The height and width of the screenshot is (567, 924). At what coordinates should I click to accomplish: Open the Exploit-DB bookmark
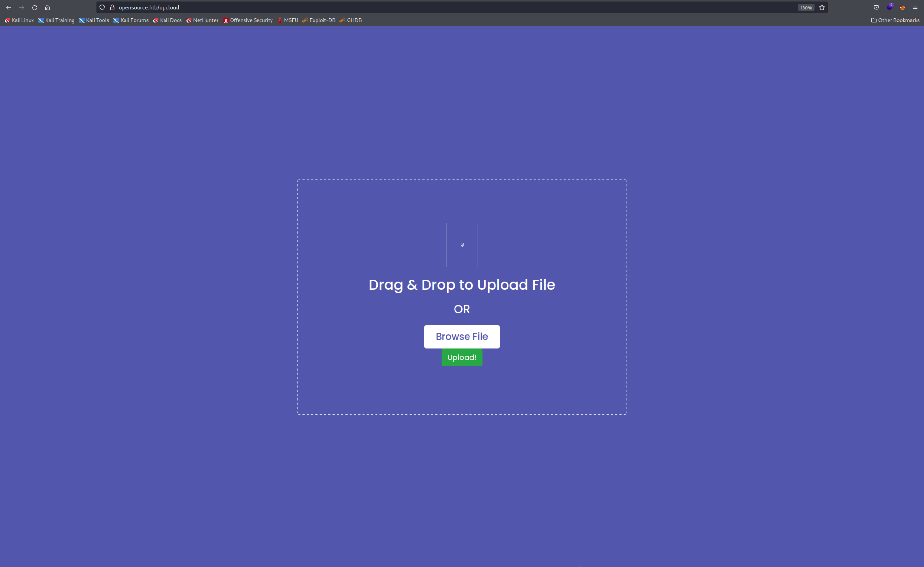(319, 20)
